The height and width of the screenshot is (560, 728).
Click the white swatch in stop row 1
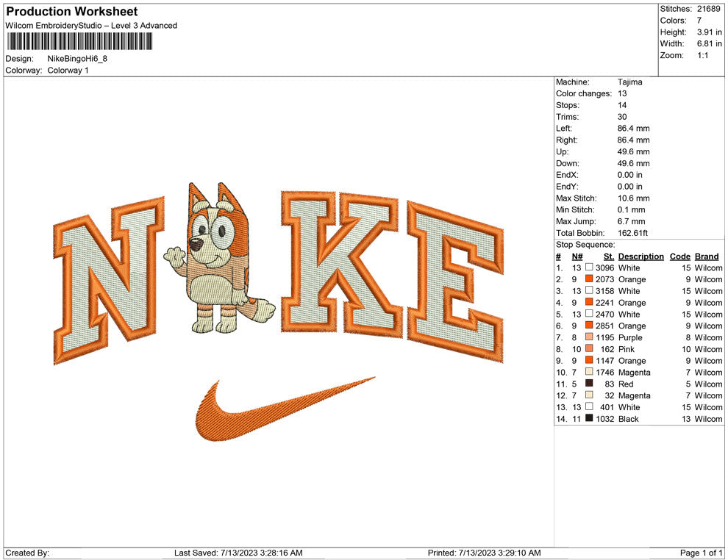(x=589, y=268)
